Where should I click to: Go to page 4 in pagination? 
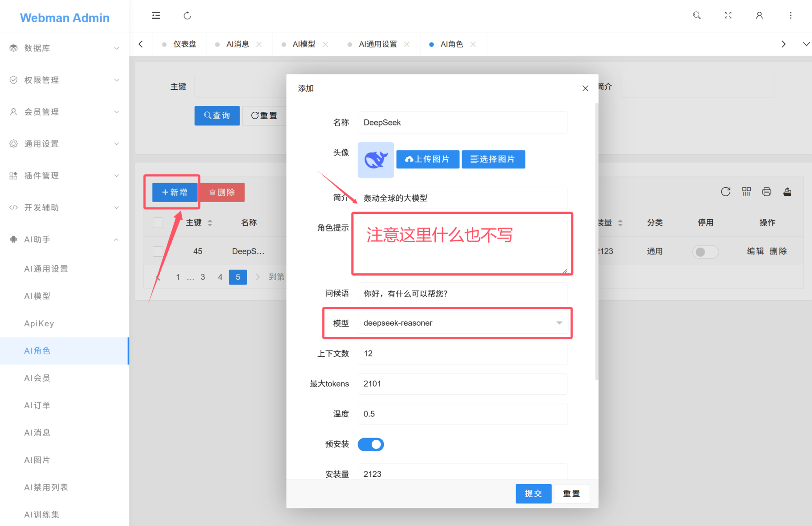click(220, 277)
